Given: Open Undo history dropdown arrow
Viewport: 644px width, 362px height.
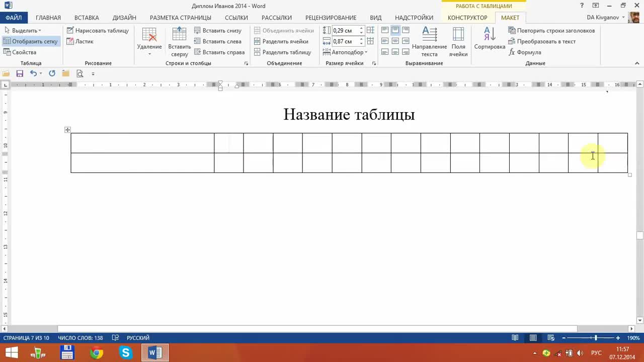Looking at the screenshot, I should click(x=40, y=73).
